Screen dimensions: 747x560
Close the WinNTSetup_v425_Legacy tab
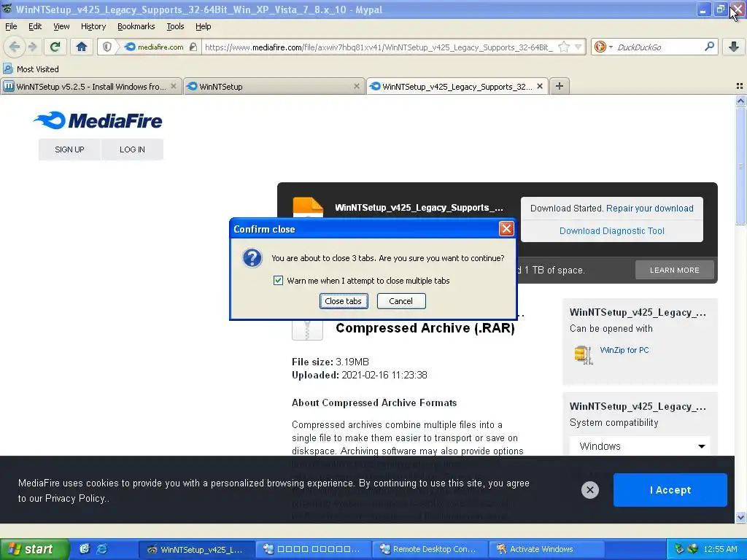click(539, 86)
